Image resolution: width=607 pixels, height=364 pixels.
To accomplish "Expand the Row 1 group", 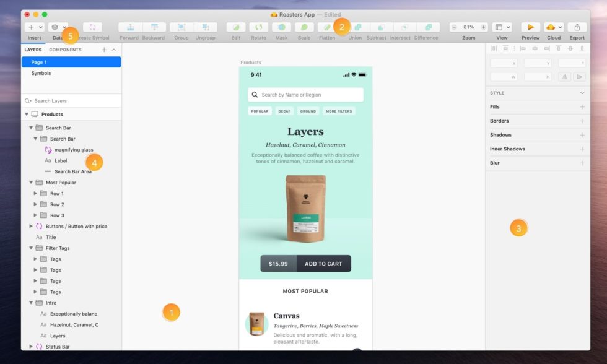I will (x=35, y=193).
